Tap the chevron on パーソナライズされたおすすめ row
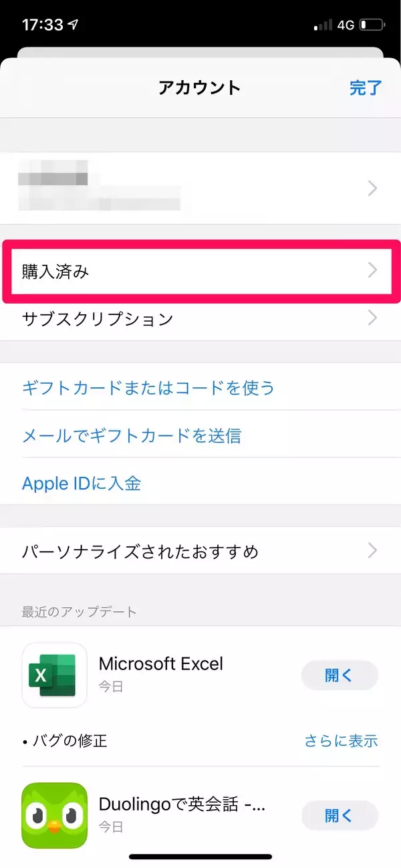The width and height of the screenshot is (401, 868). click(373, 551)
